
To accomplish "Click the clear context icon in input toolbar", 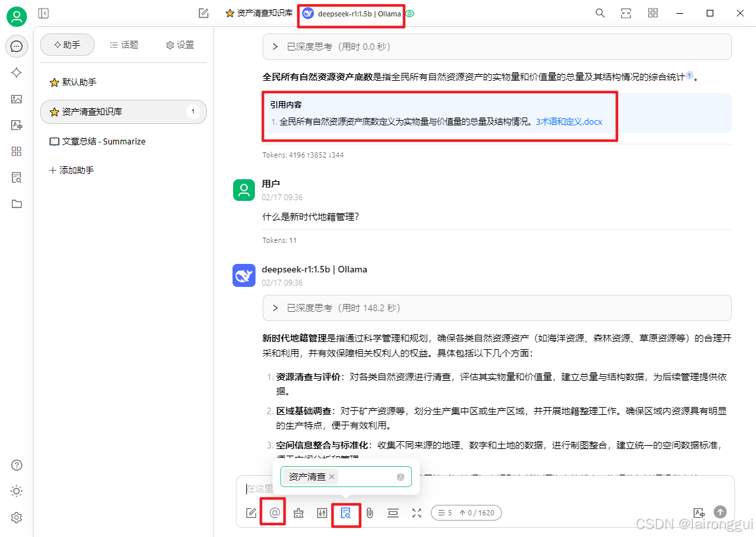I will (393, 513).
